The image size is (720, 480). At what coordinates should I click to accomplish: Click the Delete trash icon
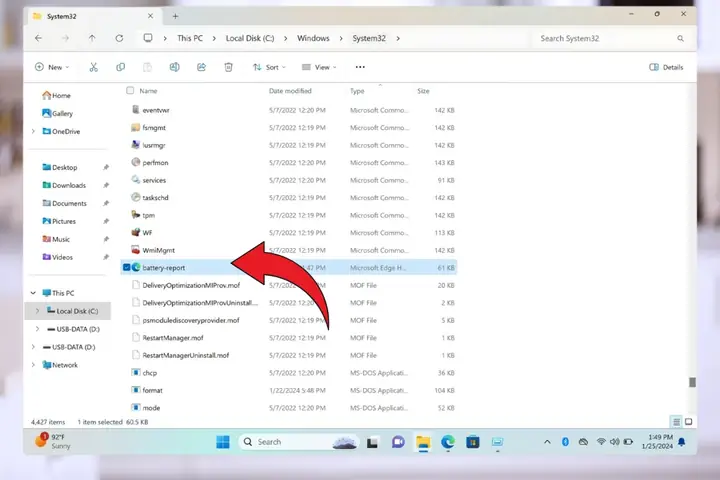pos(228,67)
